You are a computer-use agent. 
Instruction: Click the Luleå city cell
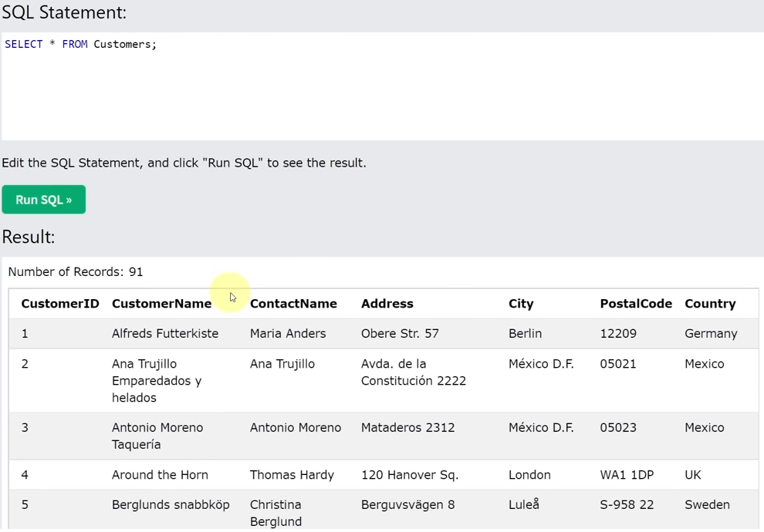(x=524, y=505)
